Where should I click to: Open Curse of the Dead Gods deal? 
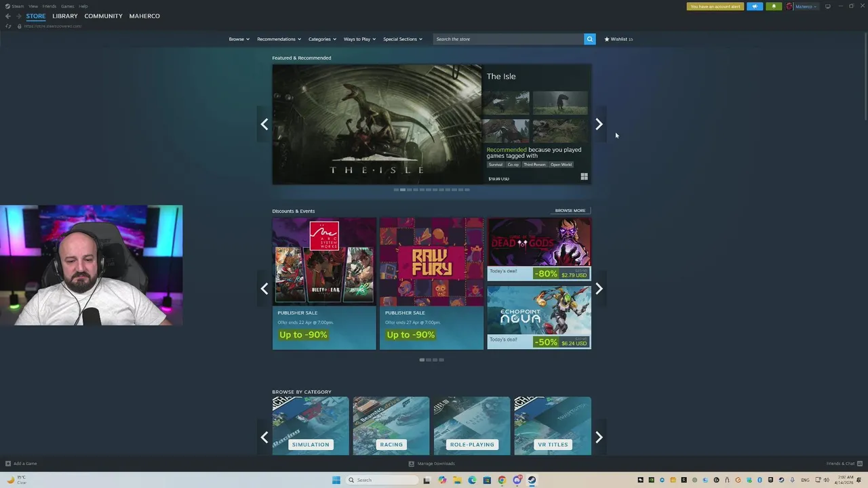point(539,249)
